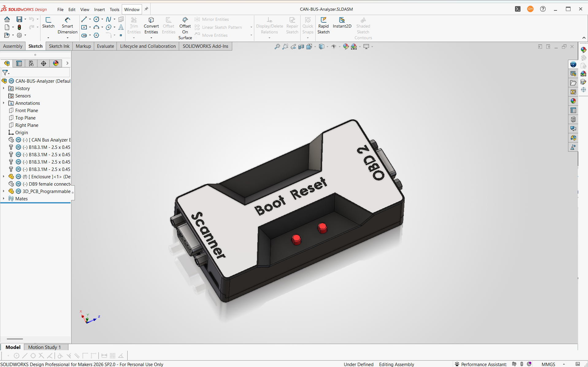This screenshot has width=588, height=367.
Task: Click the Zoom to Area icon
Action: coord(285,47)
